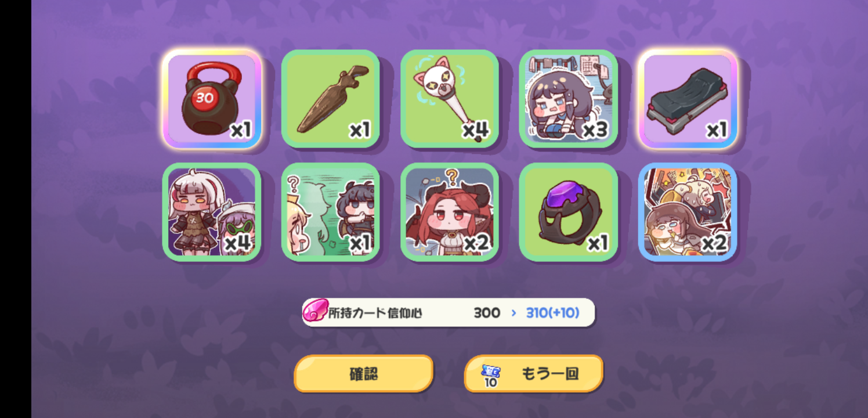
Task: Click the もう一回 retry button
Action: [x=534, y=374]
